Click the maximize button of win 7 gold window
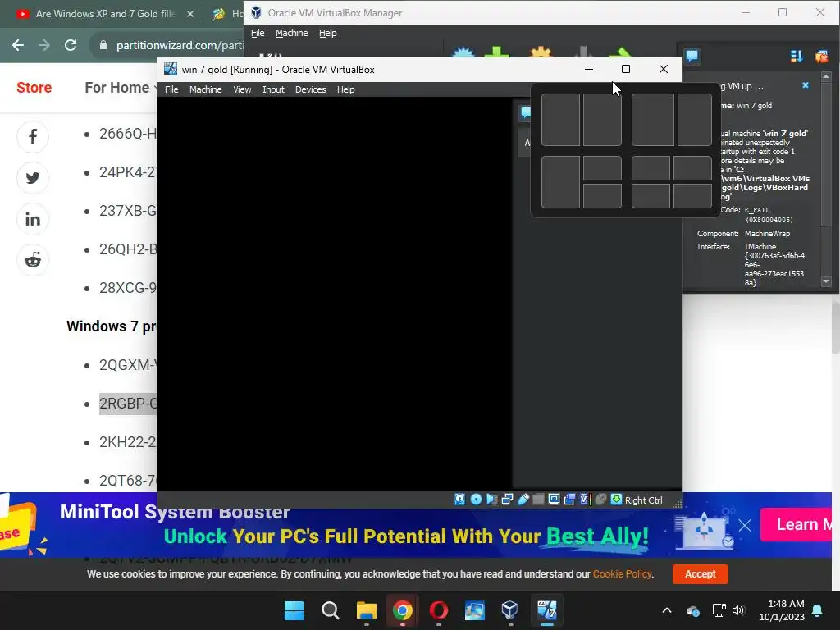The image size is (840, 630). pyautogui.click(x=625, y=69)
